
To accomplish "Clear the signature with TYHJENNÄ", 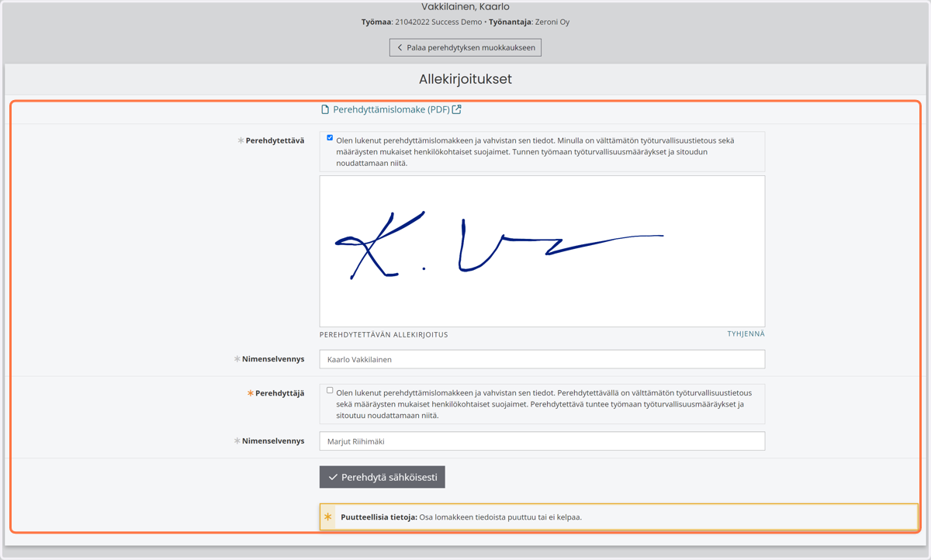I will tap(746, 334).
